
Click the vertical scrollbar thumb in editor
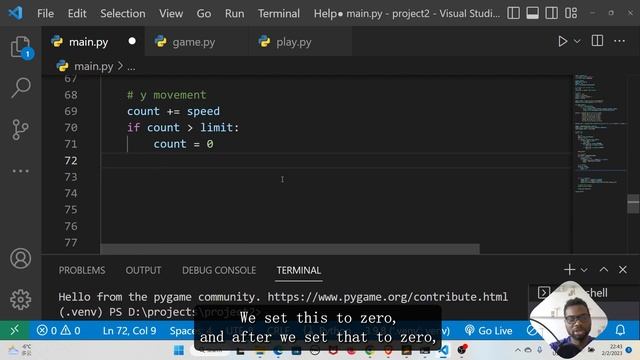(633, 204)
